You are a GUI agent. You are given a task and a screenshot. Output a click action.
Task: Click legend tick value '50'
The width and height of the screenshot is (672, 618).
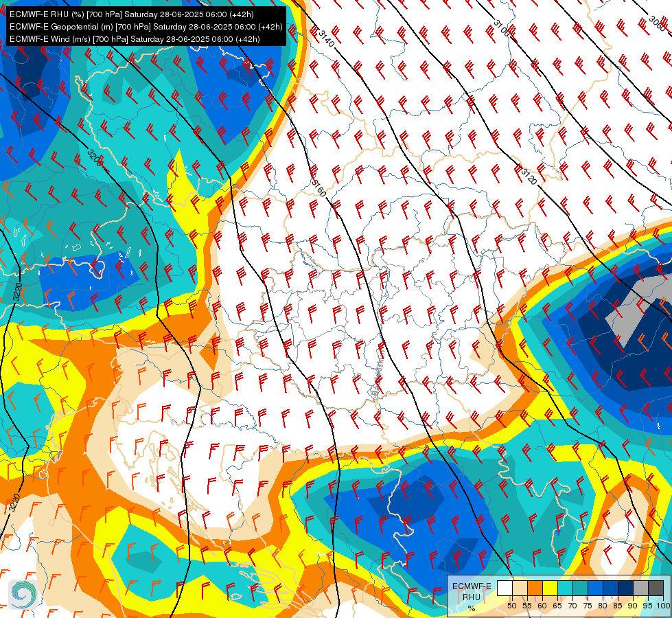click(x=511, y=606)
